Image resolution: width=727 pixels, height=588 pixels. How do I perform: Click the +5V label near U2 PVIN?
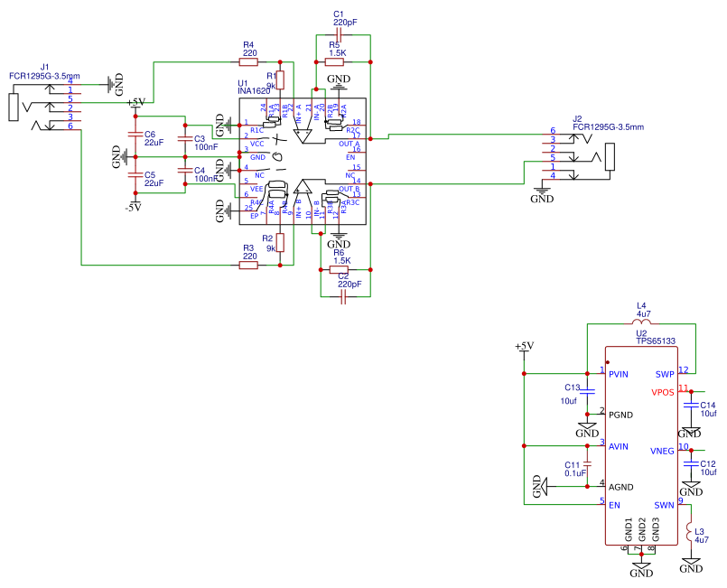(x=525, y=346)
